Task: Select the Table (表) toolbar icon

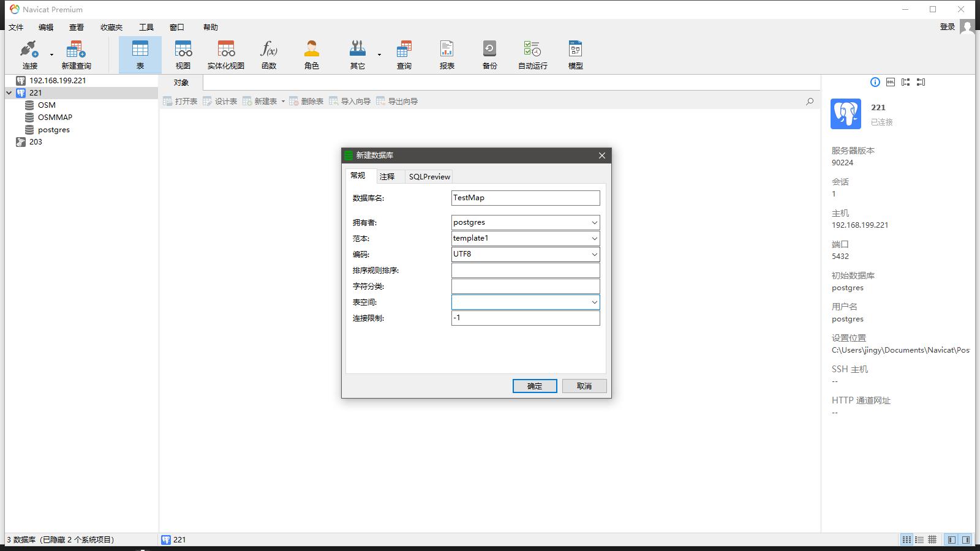Action: point(140,54)
